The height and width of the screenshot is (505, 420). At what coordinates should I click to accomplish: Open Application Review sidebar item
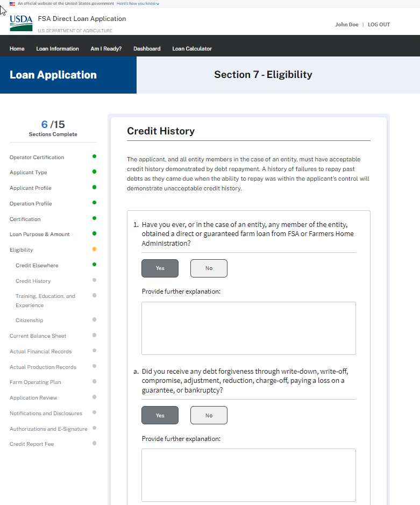click(x=33, y=398)
